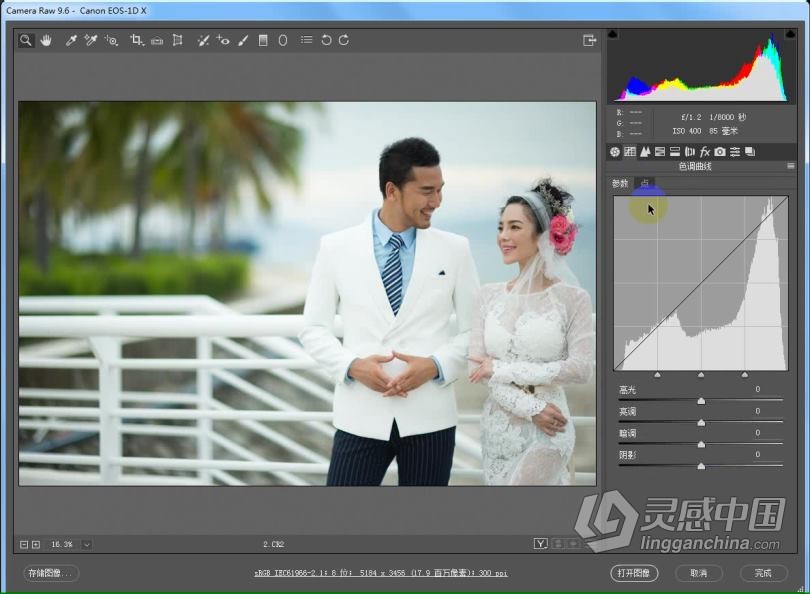Click 打开图像 (Open Image) button
Image resolution: width=810 pixels, height=594 pixels.
(634, 573)
